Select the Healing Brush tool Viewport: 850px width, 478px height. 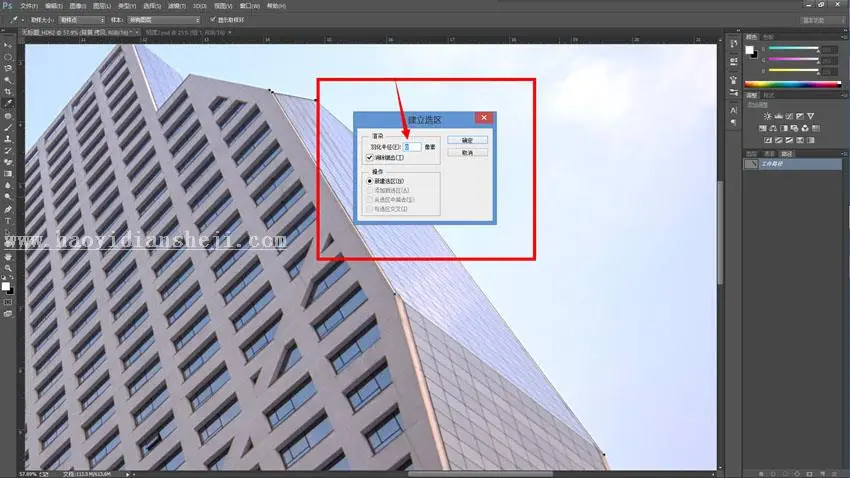8,116
